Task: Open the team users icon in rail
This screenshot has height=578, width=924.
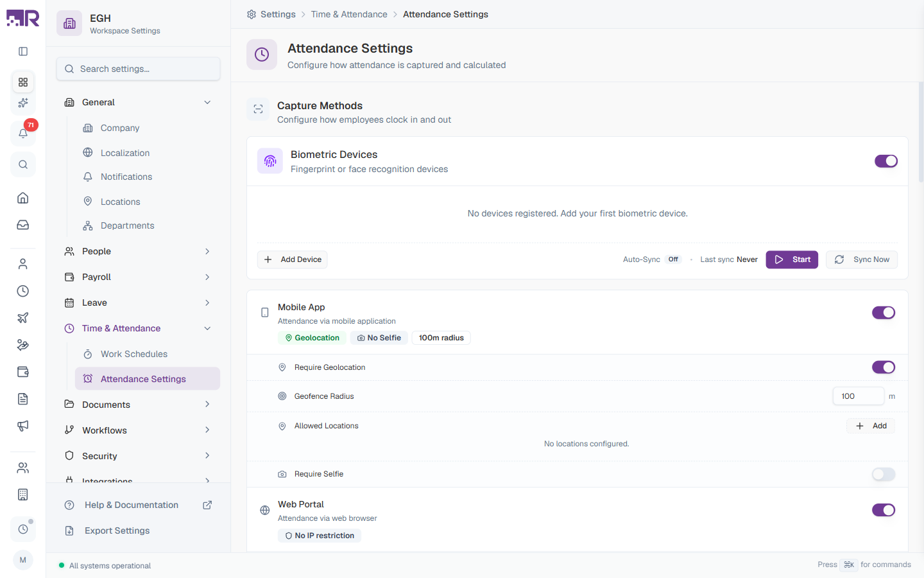Action: point(23,468)
